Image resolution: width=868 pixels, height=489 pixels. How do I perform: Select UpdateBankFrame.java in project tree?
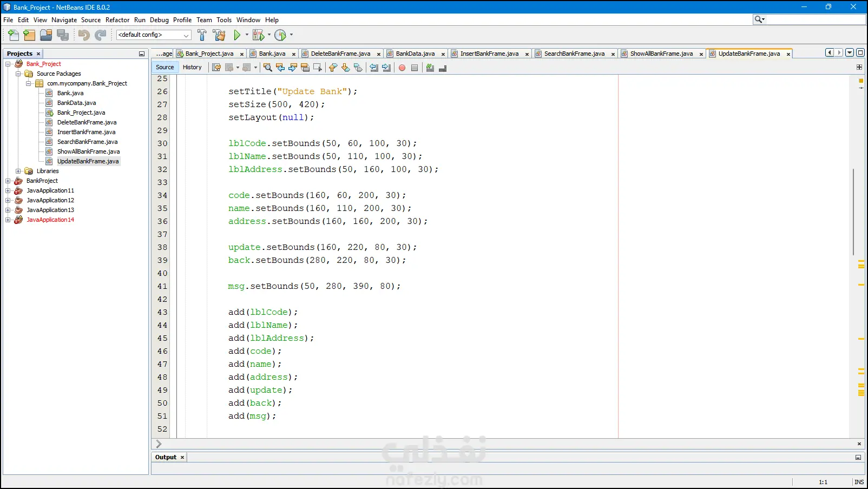[x=88, y=161]
